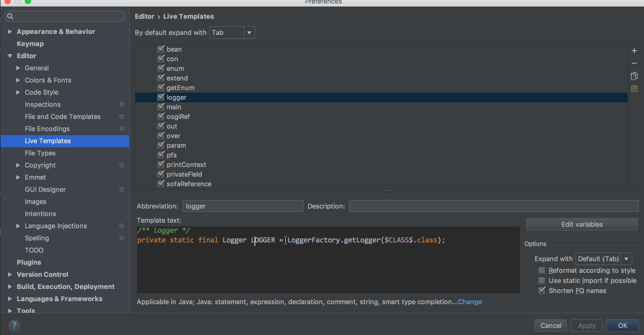Screen dimensions: 644x335
Task: Collapse the Editor section
Action: click(10, 56)
